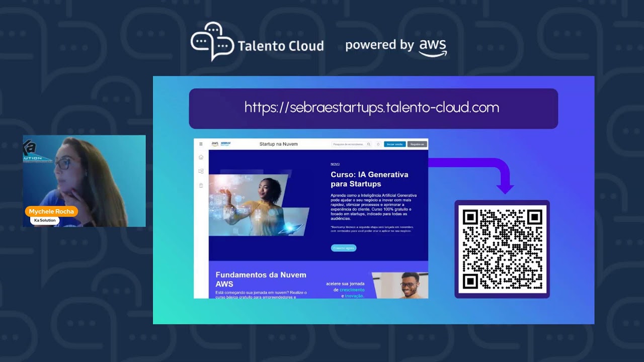Click Mychele Rocha's webcam video

pyautogui.click(x=84, y=180)
